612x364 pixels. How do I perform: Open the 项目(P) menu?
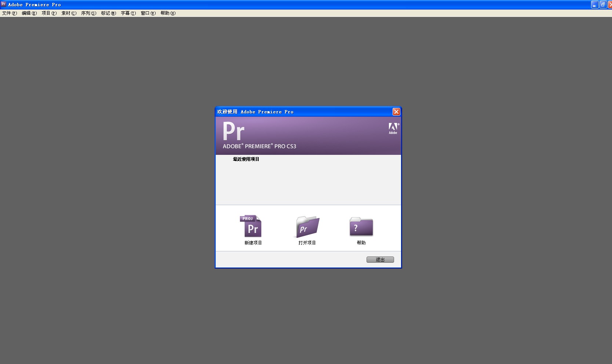[x=49, y=13]
